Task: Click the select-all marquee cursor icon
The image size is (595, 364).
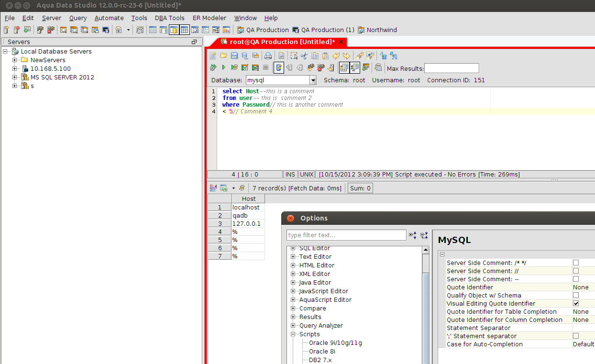Action: tap(294, 55)
